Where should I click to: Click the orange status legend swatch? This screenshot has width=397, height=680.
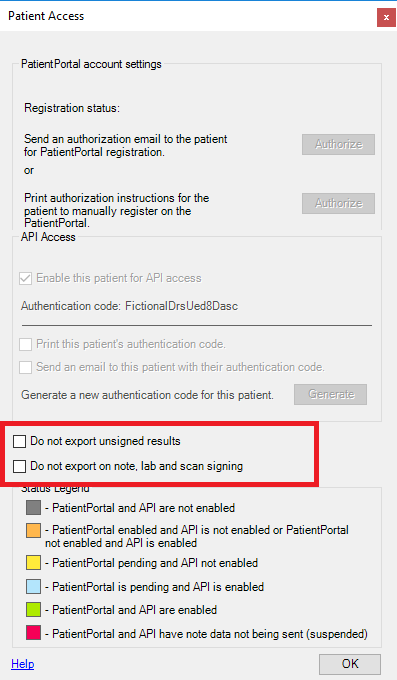coord(33,530)
